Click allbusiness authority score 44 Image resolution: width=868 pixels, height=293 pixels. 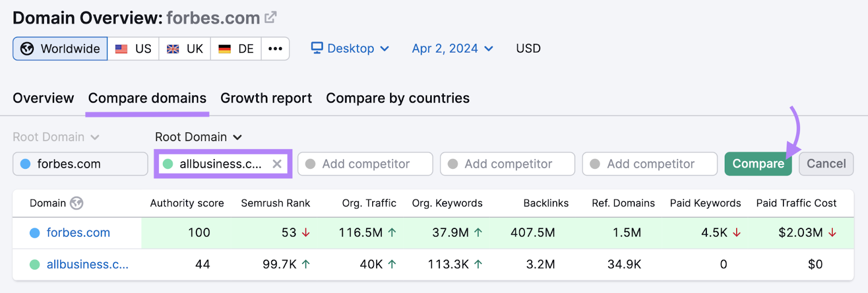202,265
